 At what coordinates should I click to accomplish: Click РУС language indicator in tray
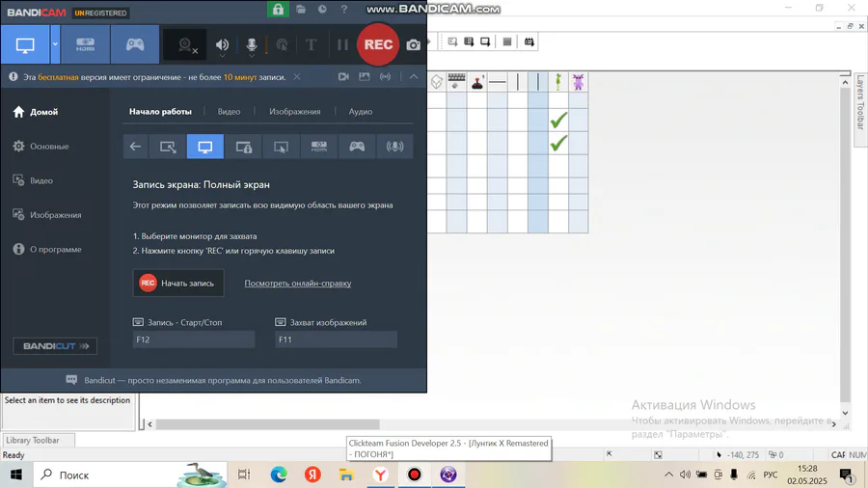[x=770, y=474]
